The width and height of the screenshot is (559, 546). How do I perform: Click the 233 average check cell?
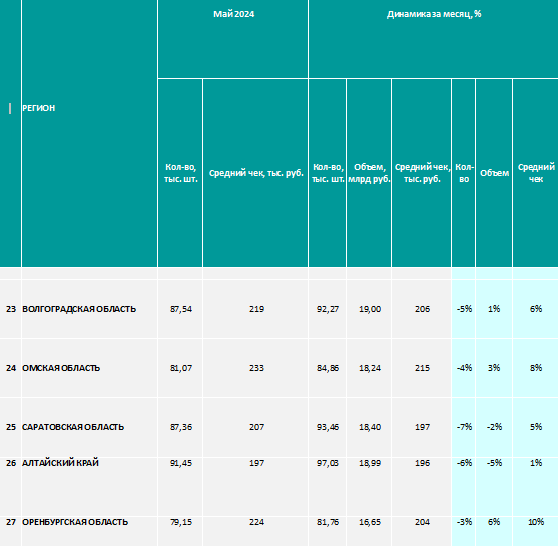(256, 368)
